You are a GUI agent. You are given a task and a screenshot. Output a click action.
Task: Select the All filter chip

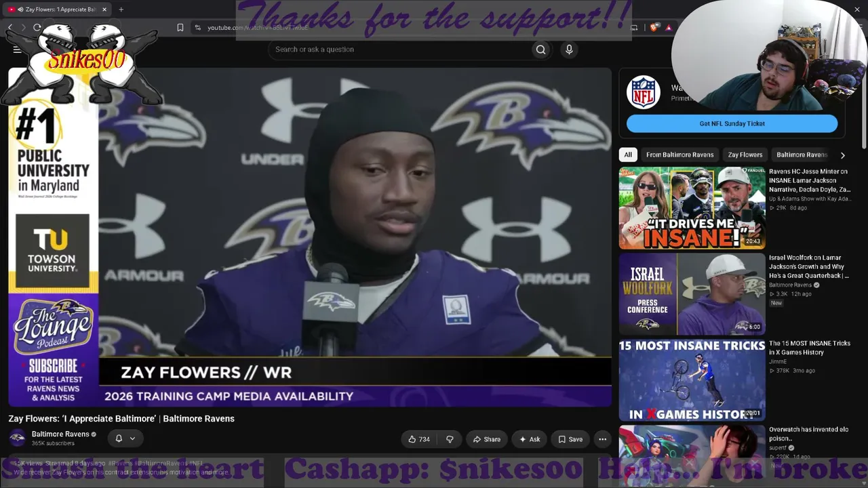(628, 155)
